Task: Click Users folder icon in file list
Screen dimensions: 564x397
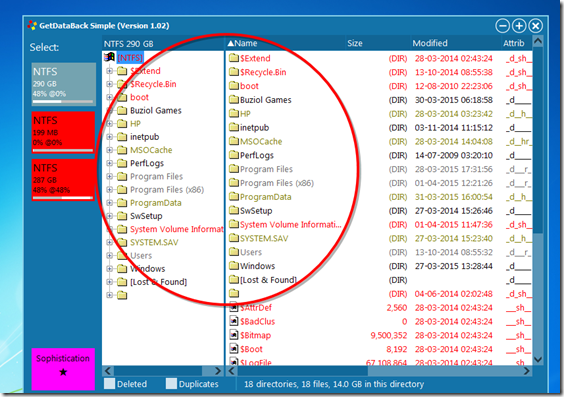Action: (234, 252)
